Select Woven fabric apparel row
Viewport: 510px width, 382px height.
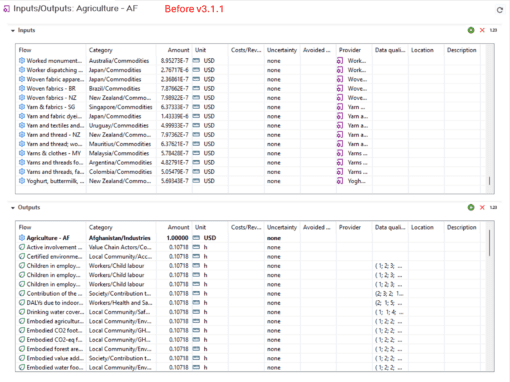click(251, 79)
